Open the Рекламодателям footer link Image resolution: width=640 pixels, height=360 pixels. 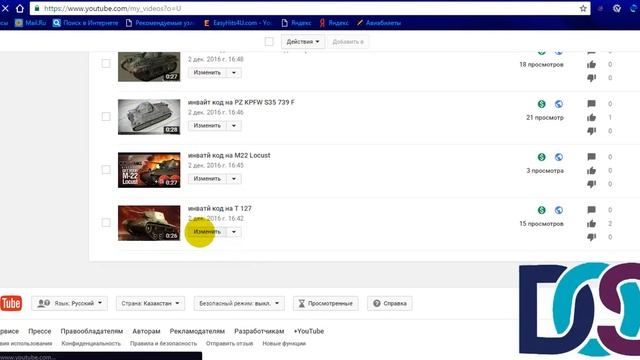point(197,331)
